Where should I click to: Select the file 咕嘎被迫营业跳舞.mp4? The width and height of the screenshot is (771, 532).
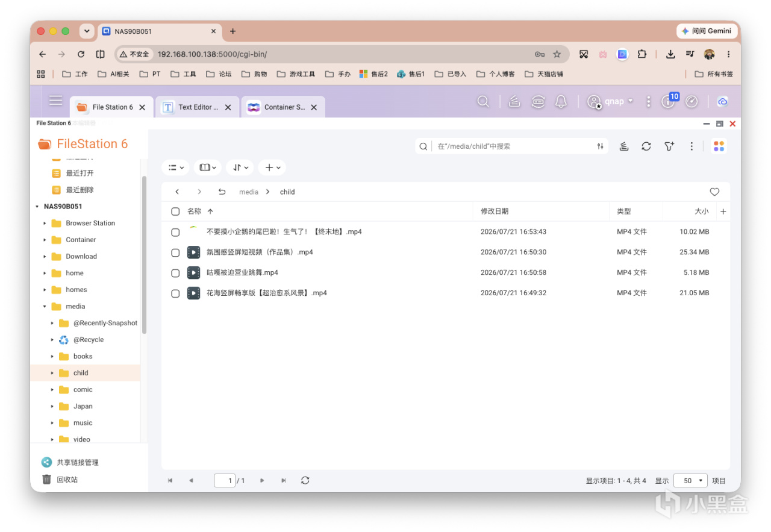pyautogui.click(x=242, y=273)
